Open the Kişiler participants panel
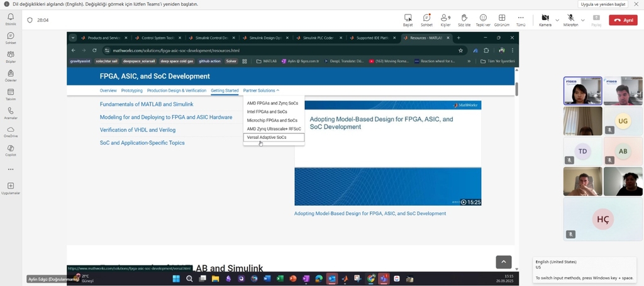 [x=445, y=19]
